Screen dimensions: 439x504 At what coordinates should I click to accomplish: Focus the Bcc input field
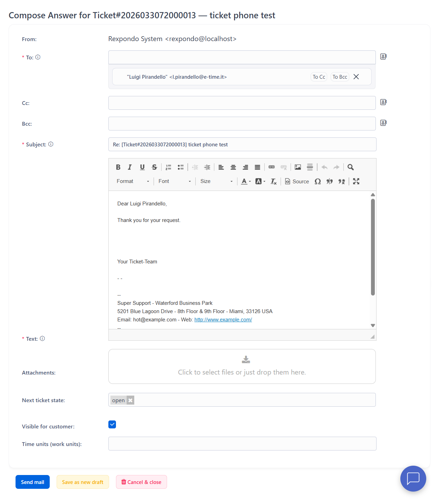[242, 124]
